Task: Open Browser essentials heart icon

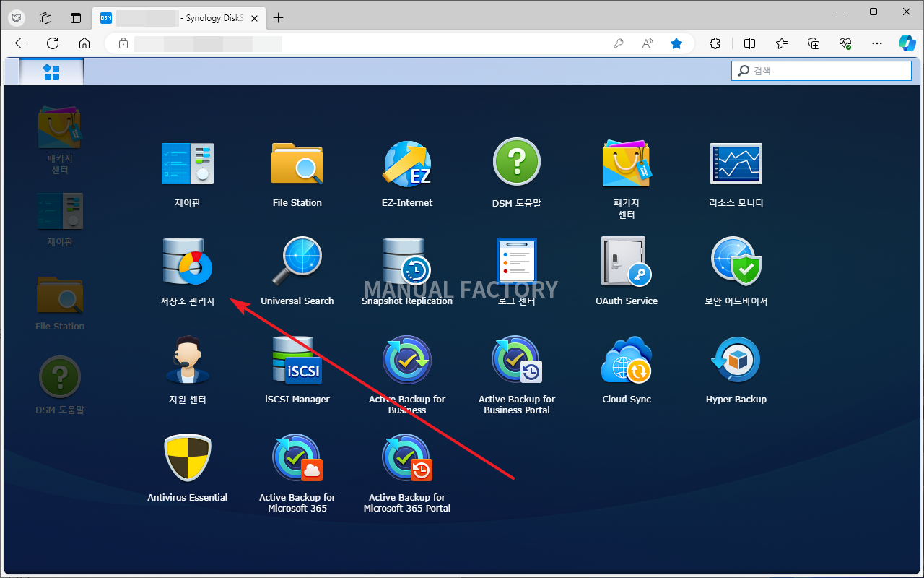Action: point(845,43)
